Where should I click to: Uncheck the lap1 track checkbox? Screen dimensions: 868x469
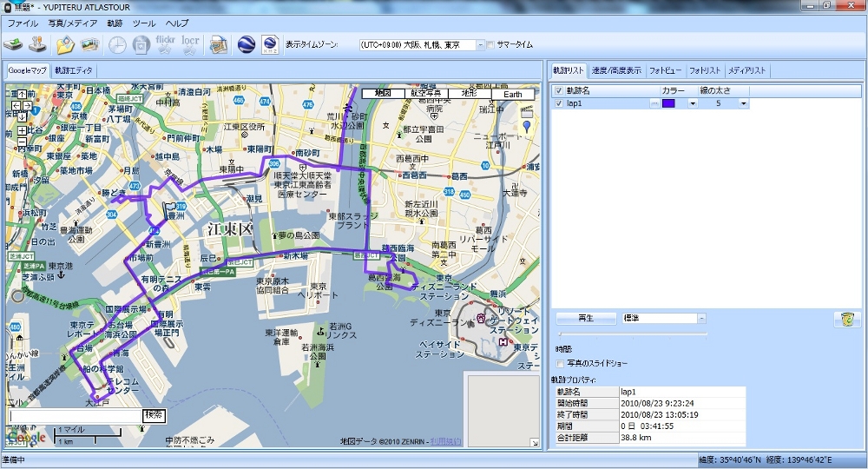(x=558, y=103)
